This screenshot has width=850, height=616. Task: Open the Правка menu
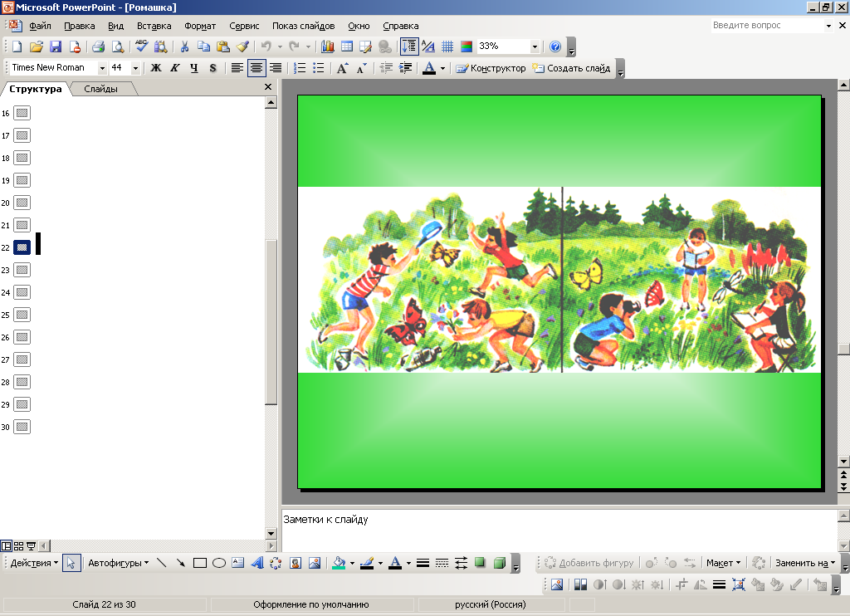point(79,26)
